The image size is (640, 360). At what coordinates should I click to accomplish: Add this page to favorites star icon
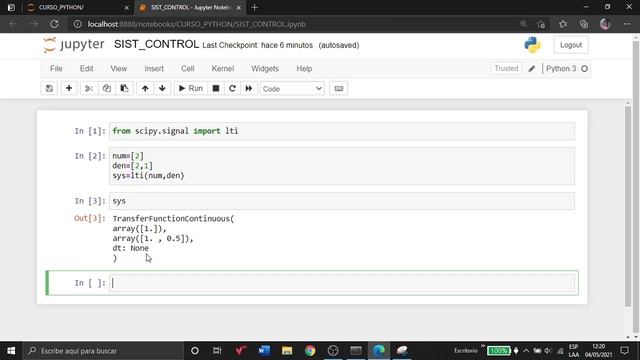(542, 24)
